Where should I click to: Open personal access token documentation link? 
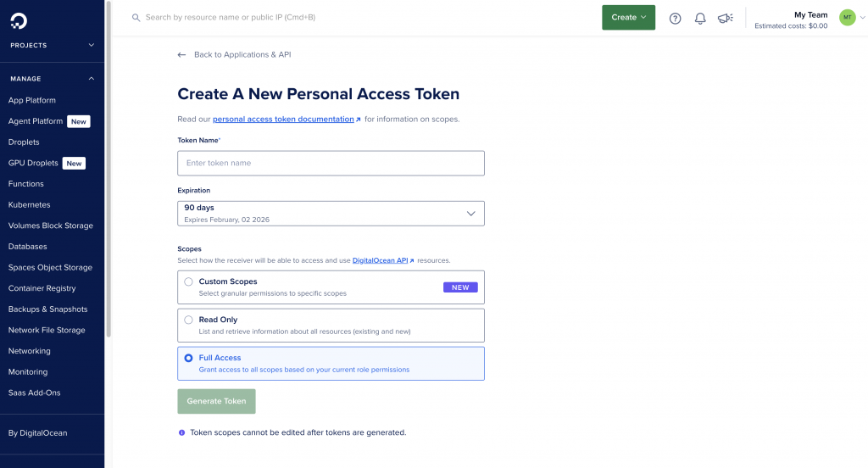pyautogui.click(x=283, y=120)
